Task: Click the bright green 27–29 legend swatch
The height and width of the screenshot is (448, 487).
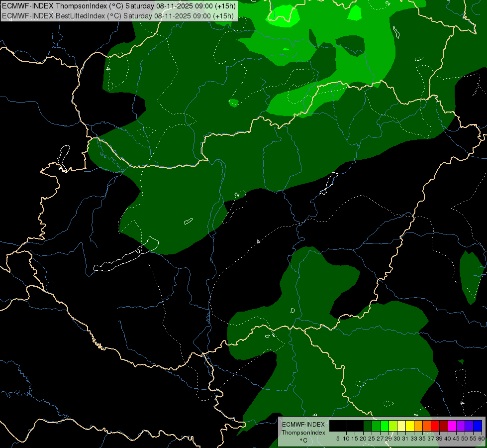Action: [x=385, y=426]
